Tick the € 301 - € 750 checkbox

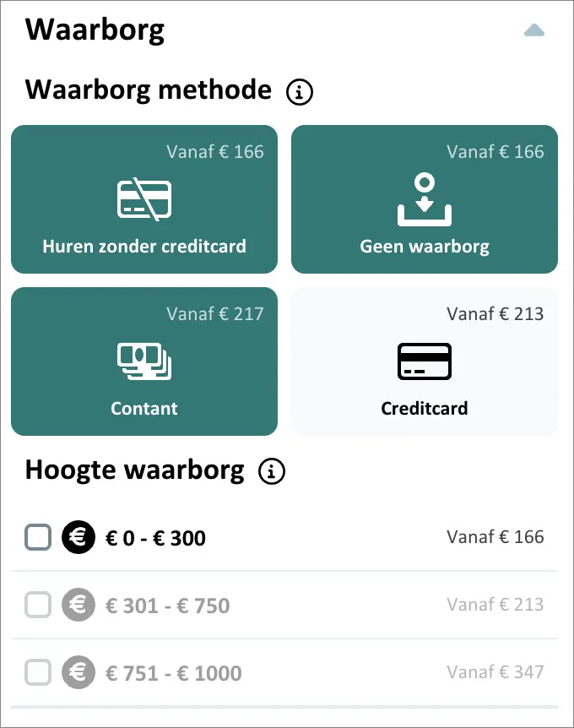click(39, 605)
